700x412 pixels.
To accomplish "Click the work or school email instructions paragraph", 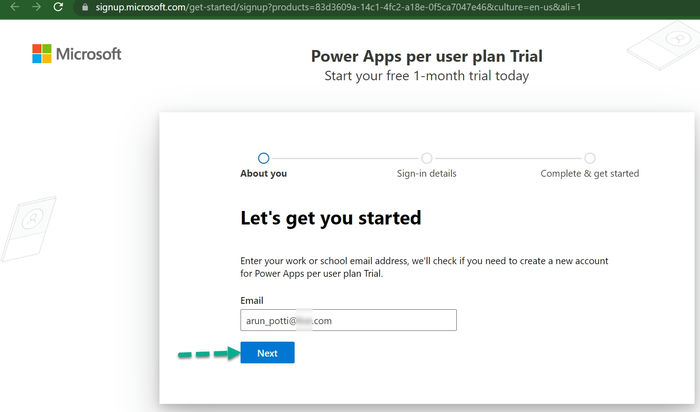I will click(424, 267).
